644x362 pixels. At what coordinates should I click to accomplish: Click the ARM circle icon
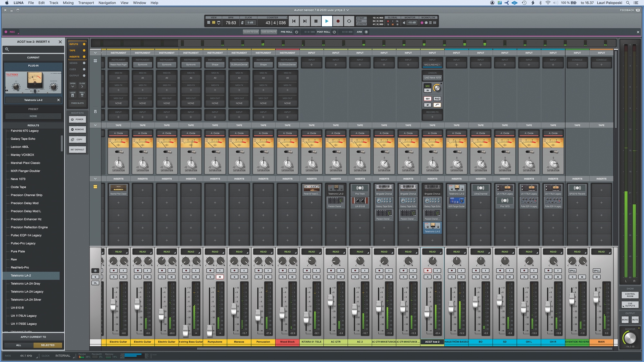(x=366, y=32)
